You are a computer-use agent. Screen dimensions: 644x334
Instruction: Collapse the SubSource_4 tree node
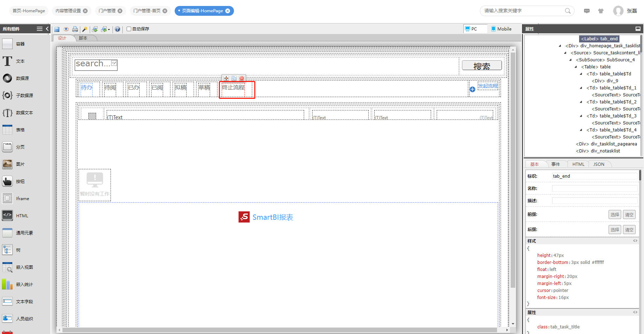tap(570, 60)
